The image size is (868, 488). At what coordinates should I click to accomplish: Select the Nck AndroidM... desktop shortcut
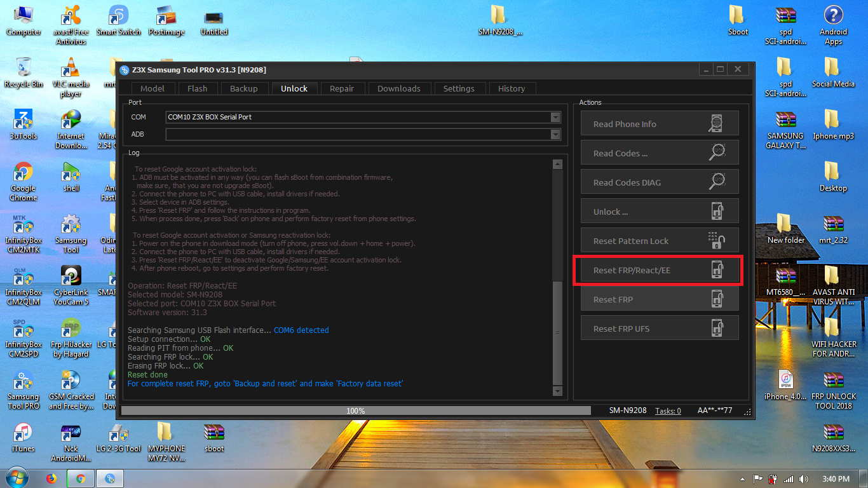(x=71, y=442)
